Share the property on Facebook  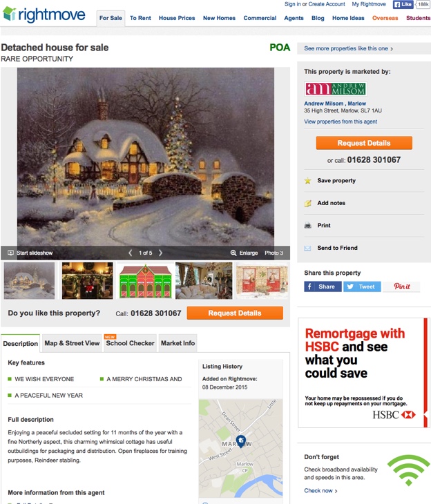pyautogui.click(x=323, y=287)
